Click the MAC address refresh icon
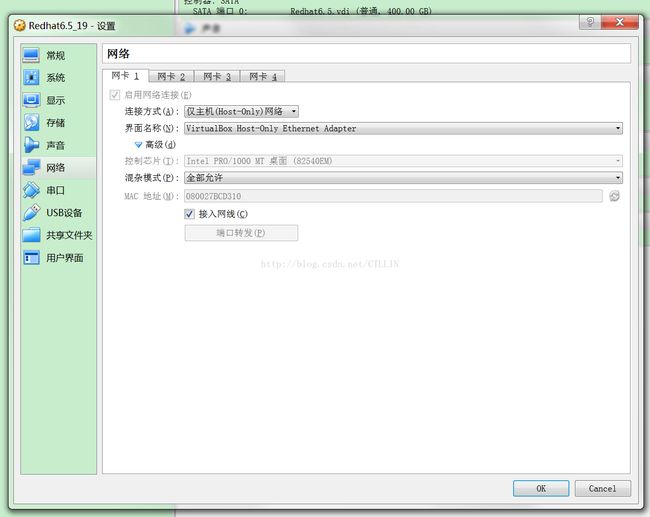650x517 pixels. click(614, 196)
